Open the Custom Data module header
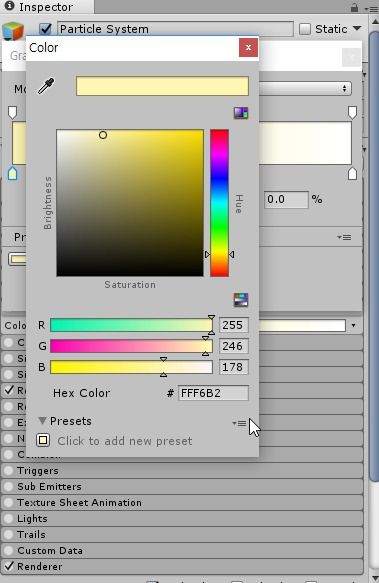Screen dimensions: 379x583 pyautogui.click(x=182, y=551)
